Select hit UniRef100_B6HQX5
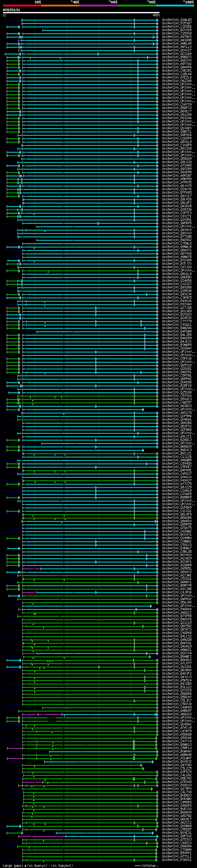This screenshot has height=868, width=197. [x=177, y=447]
